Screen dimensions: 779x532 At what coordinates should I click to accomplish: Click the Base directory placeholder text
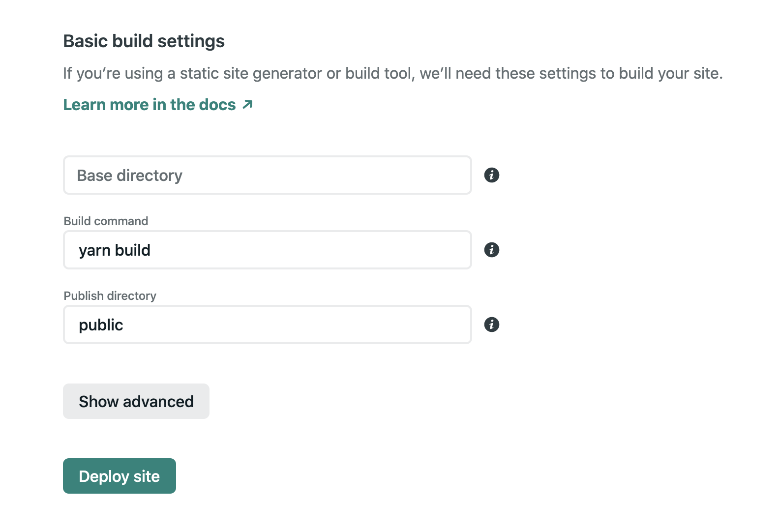pyautogui.click(x=129, y=176)
